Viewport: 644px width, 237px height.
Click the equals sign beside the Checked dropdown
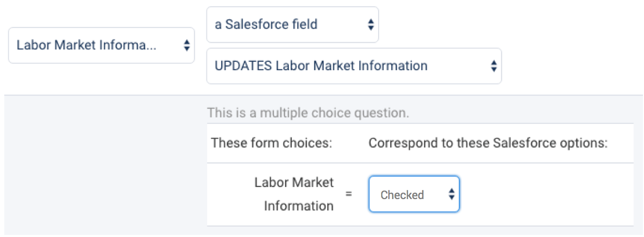349,194
